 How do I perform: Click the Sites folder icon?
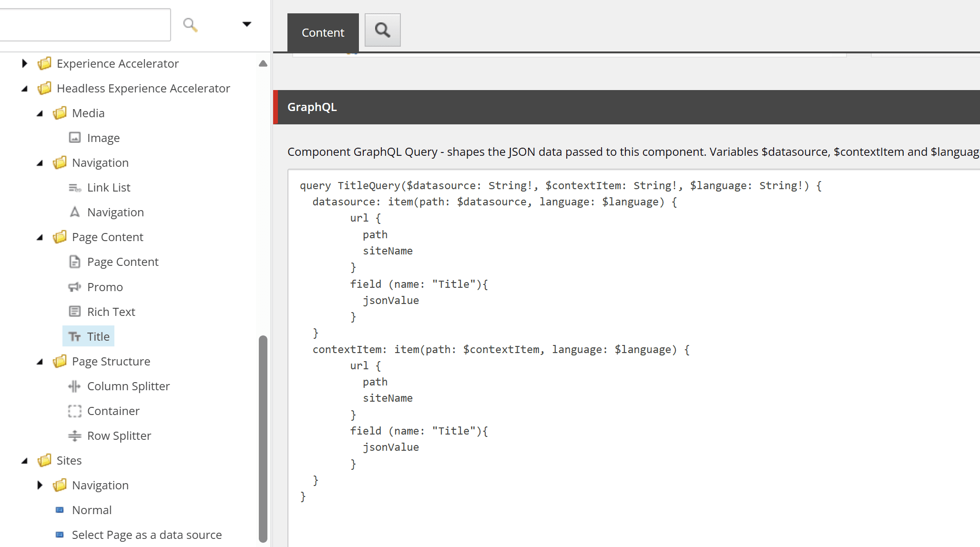pos(45,460)
